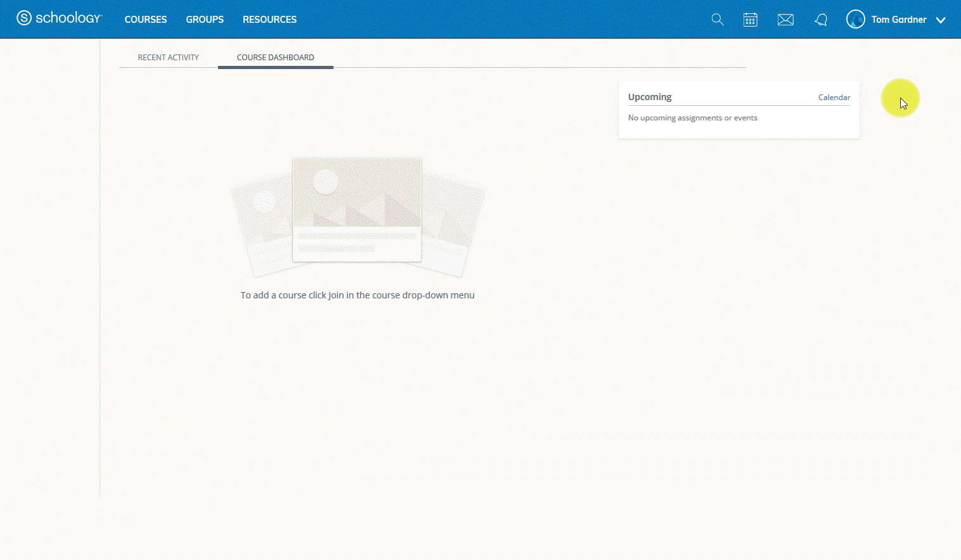Click the no upcoming assignments message
The width and height of the screenshot is (961, 560).
click(692, 117)
